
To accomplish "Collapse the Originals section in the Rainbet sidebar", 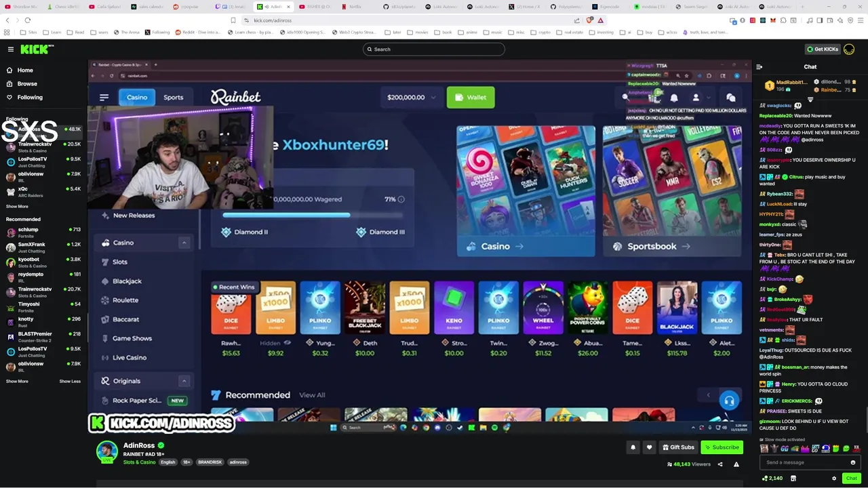I will [184, 381].
